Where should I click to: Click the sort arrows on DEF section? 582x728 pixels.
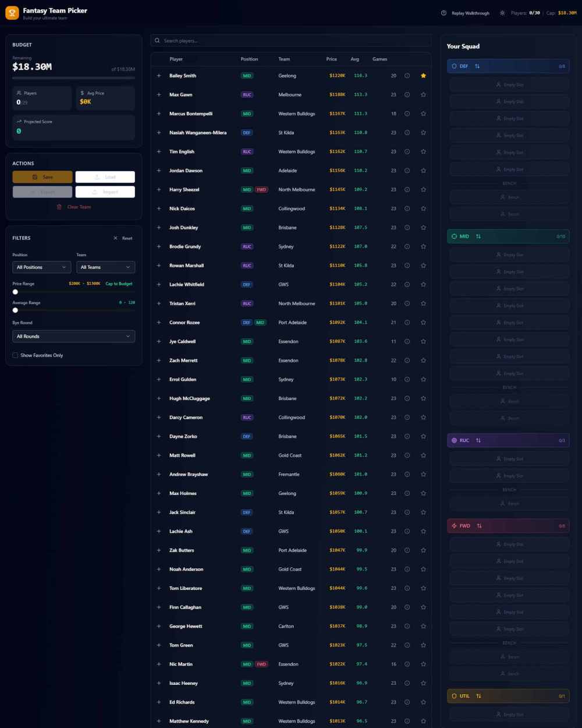tap(477, 66)
